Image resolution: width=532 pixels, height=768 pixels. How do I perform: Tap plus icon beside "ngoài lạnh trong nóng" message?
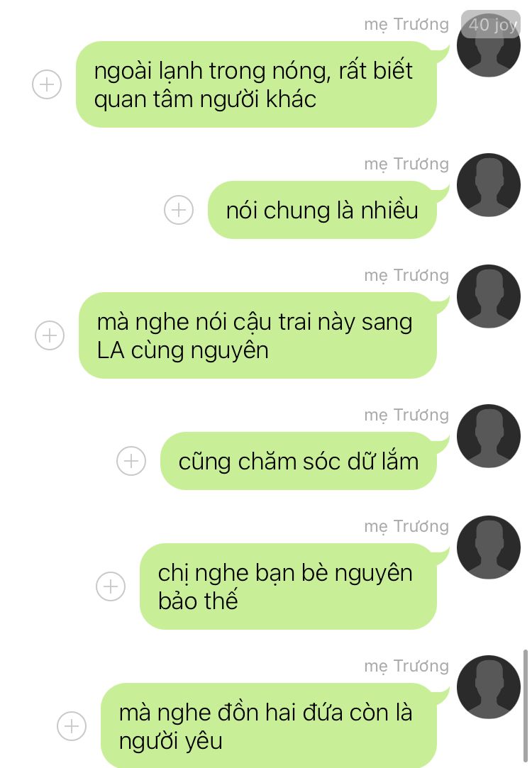coord(47,84)
